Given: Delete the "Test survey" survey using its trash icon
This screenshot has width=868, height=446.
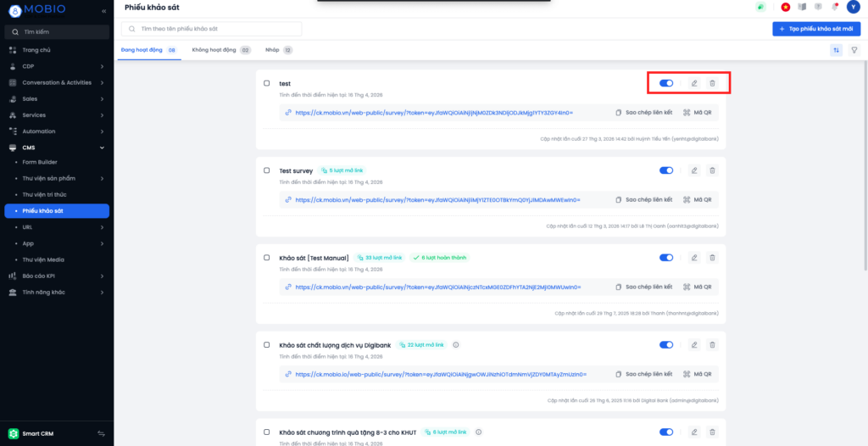Looking at the screenshot, I should 712,170.
